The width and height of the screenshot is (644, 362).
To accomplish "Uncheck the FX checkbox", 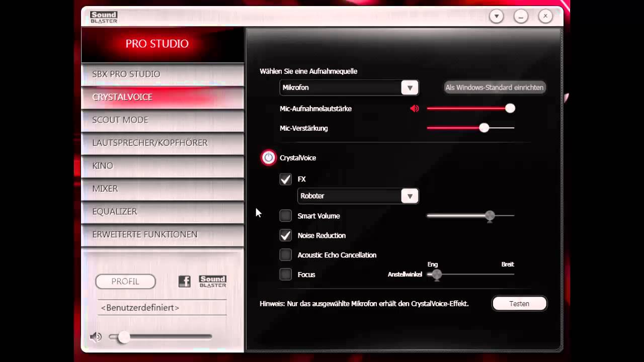I will (285, 179).
